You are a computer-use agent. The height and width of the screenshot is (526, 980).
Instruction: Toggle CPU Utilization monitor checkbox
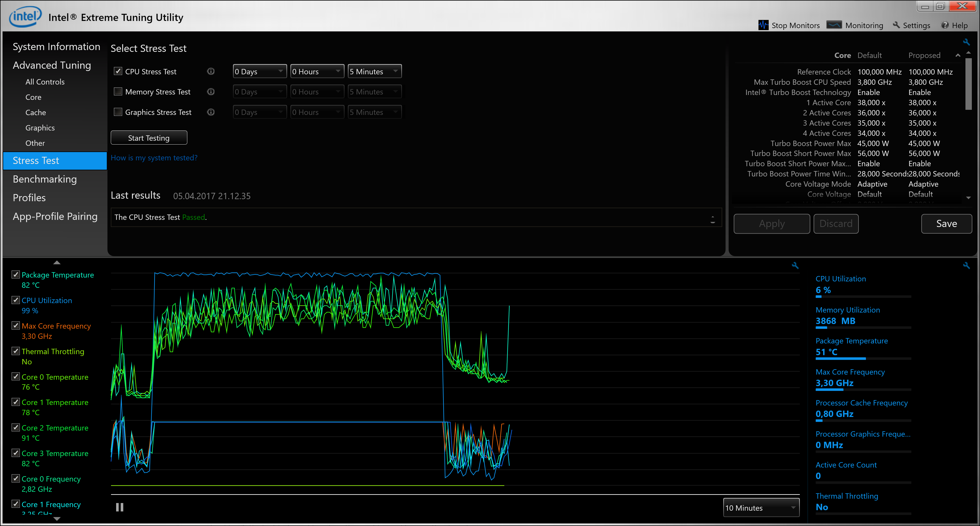(x=16, y=300)
